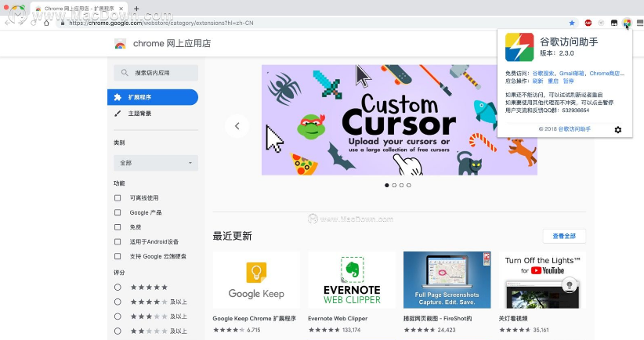Click the 谷歌访问助手 toolbar extension icon
Image resolution: width=644 pixels, height=340 pixels.
[x=627, y=23]
